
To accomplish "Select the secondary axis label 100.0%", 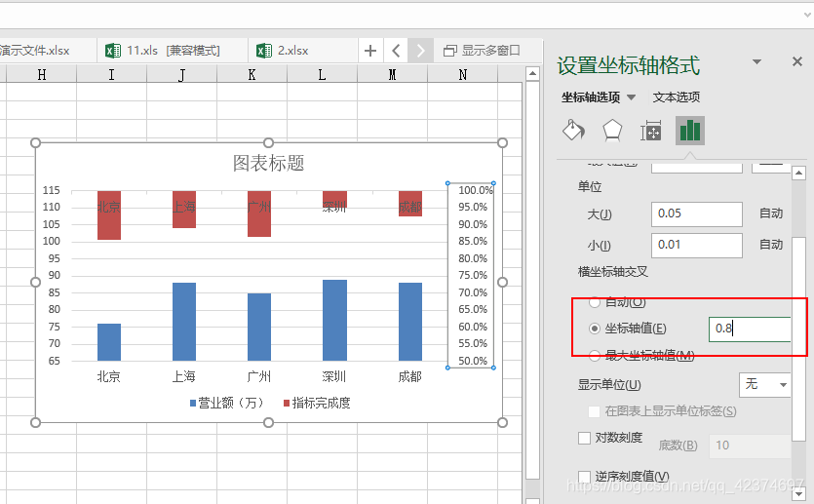I will pyautogui.click(x=475, y=190).
